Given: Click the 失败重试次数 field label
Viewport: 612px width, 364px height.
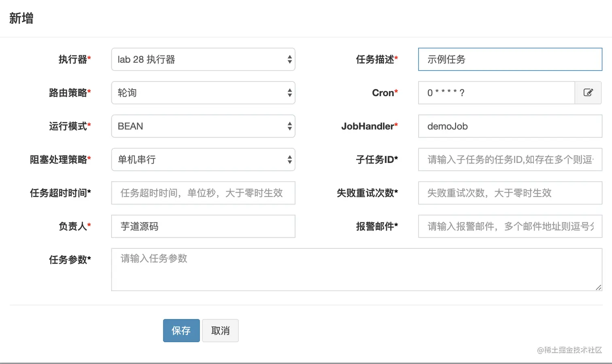Looking at the screenshot, I should [368, 193].
